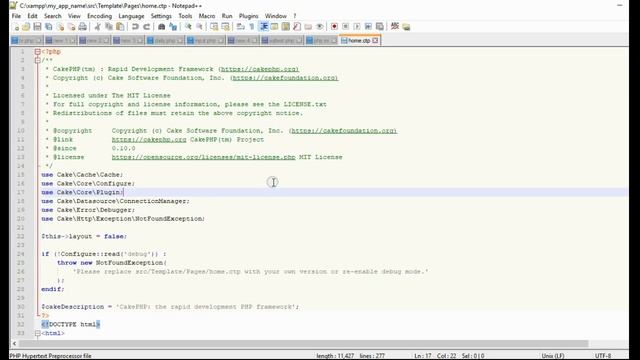640x360 pixels.
Task: Open the Macro menu
Action: (207, 16)
